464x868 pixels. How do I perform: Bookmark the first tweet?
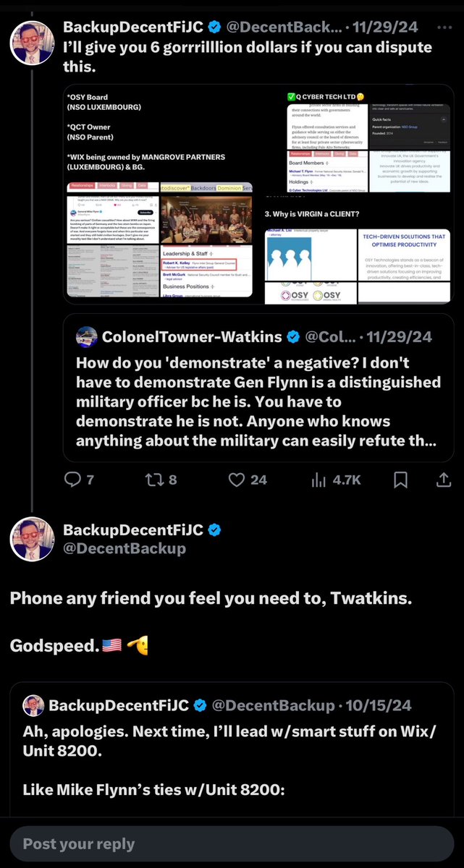(400, 480)
